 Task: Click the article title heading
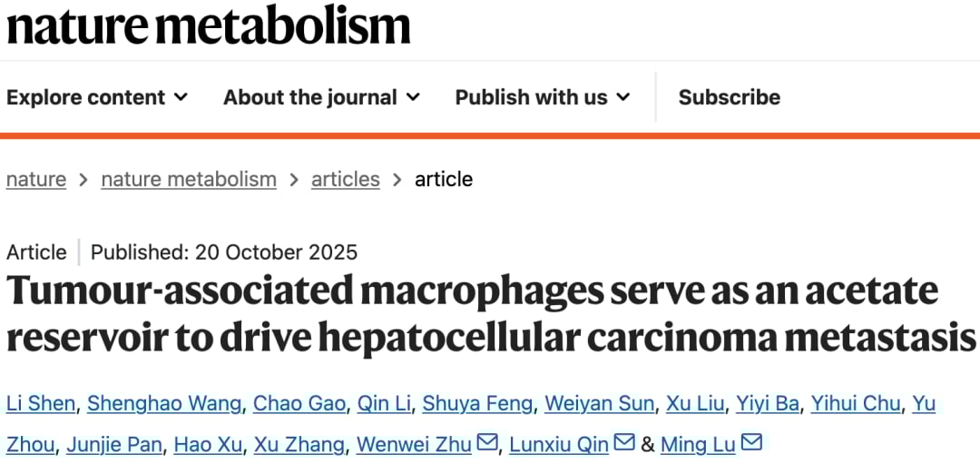click(490, 313)
